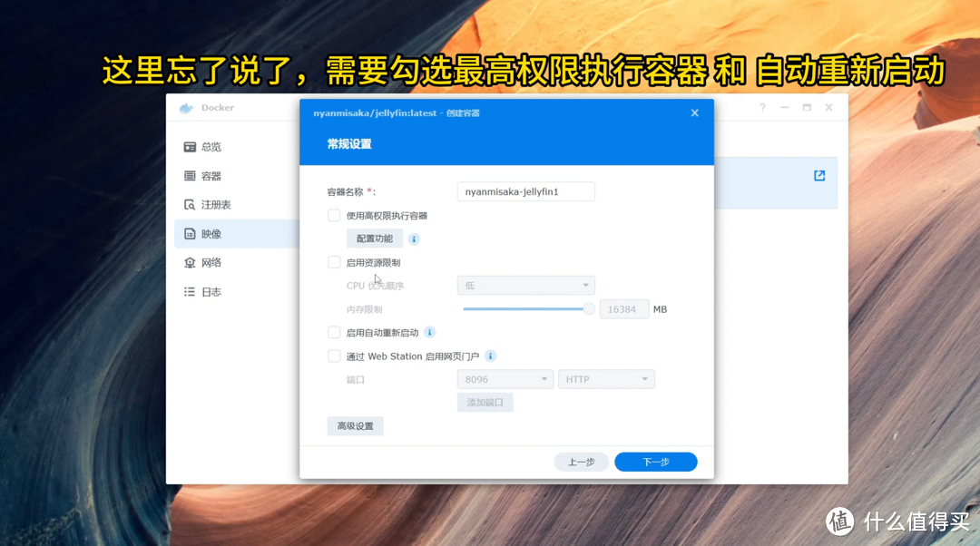
Task: Open the 总览 (Overview) sidebar section
Action: pyautogui.click(x=211, y=146)
